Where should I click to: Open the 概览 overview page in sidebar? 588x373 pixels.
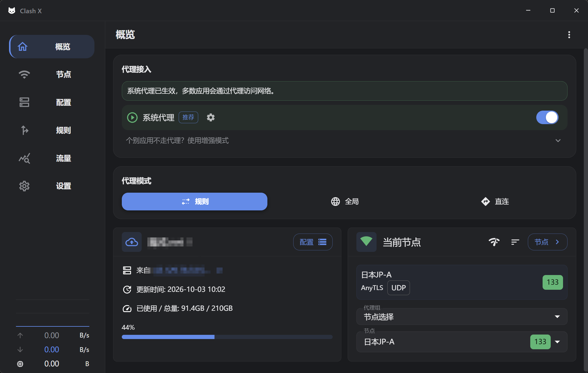click(52, 47)
